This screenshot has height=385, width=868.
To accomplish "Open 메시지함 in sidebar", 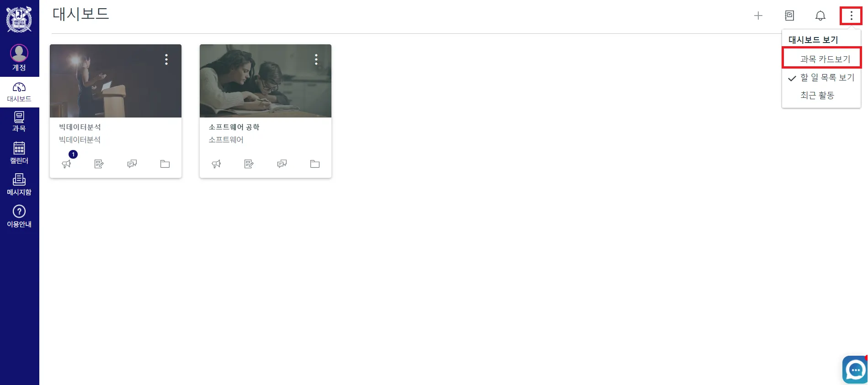I will click(x=19, y=185).
